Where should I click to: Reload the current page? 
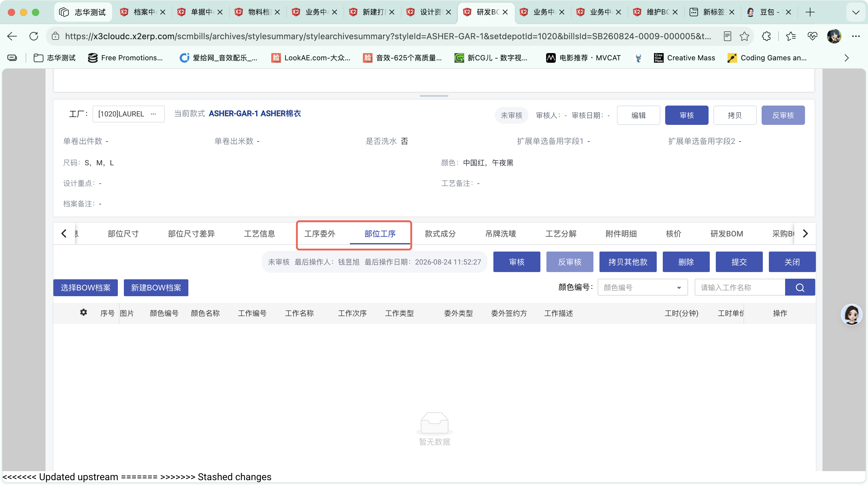click(34, 36)
